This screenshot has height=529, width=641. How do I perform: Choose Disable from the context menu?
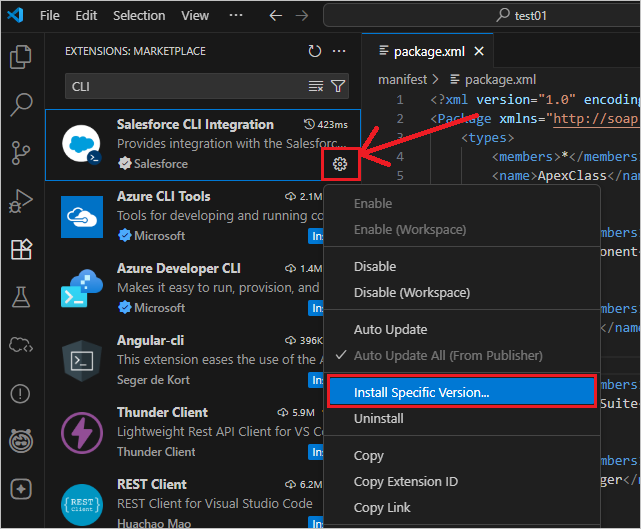tap(462, 267)
